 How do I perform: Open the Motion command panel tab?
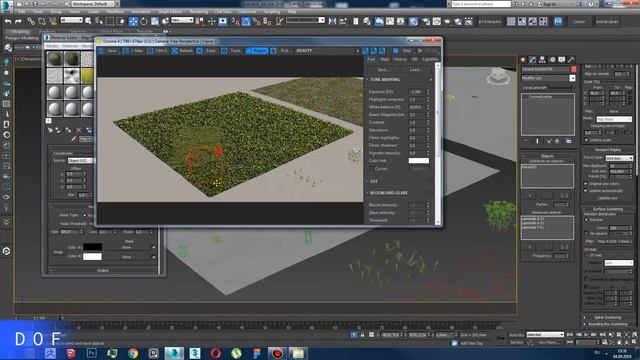point(552,60)
